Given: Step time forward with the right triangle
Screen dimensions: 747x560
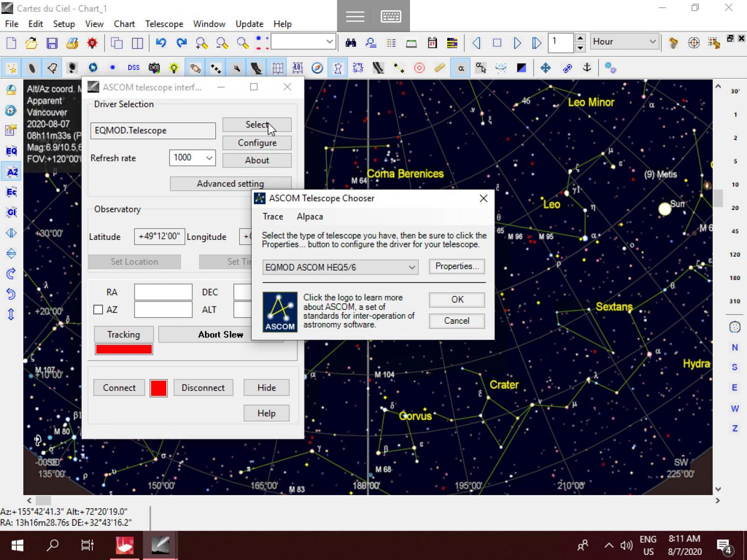Looking at the screenshot, I should (517, 43).
